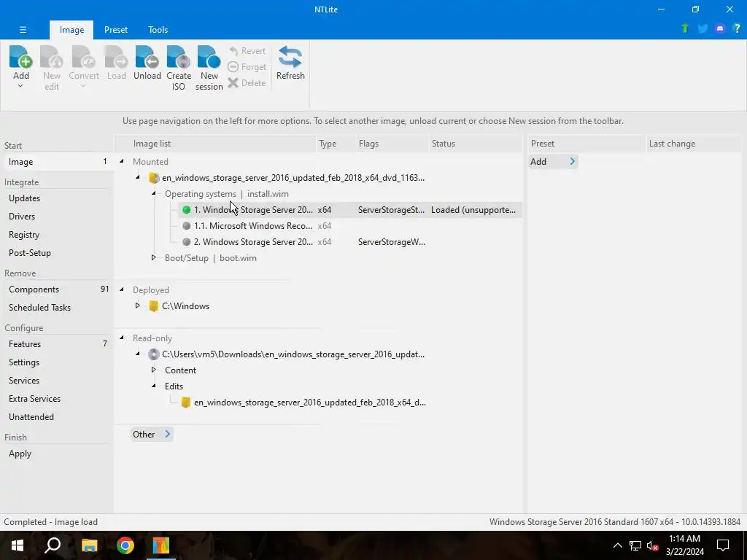Click the ISO disc icon under Read-only
The image size is (747, 560).
(153, 354)
